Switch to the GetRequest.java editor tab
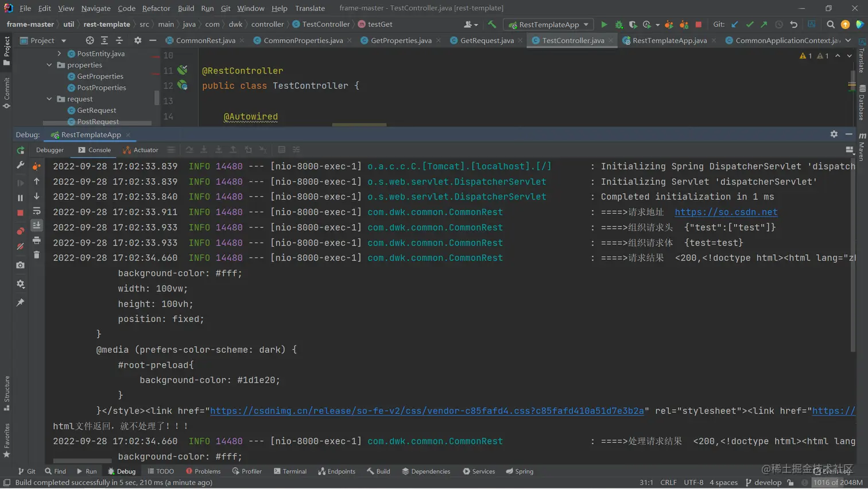868x489 pixels. point(486,40)
